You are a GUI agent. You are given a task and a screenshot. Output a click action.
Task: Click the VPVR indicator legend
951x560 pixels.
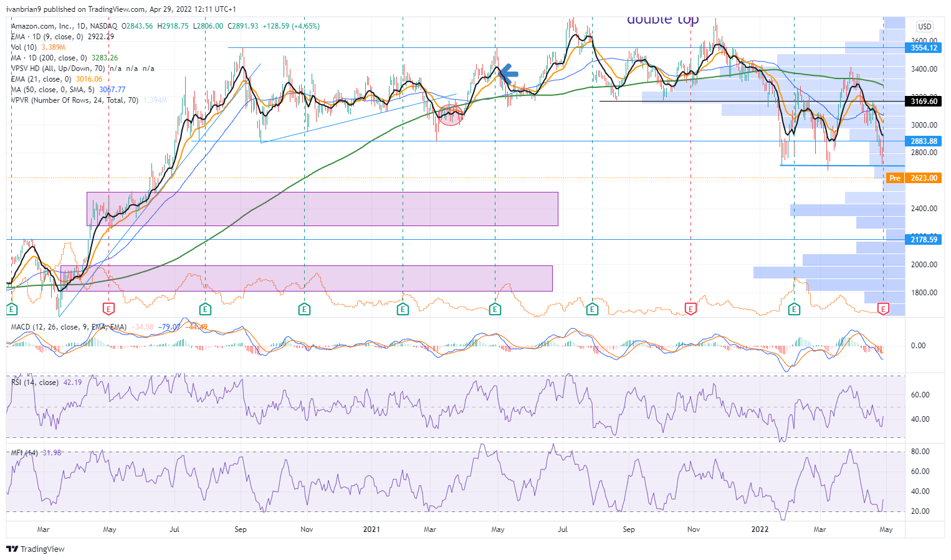tap(89, 100)
